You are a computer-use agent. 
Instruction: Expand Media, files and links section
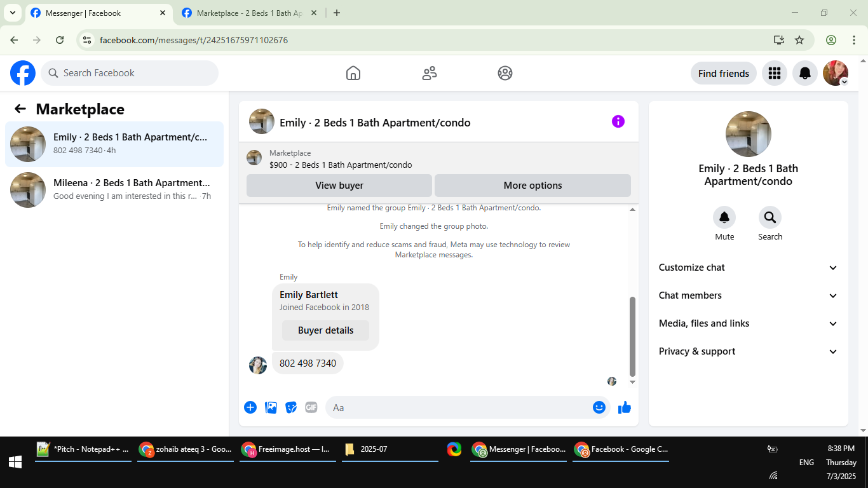(x=749, y=323)
